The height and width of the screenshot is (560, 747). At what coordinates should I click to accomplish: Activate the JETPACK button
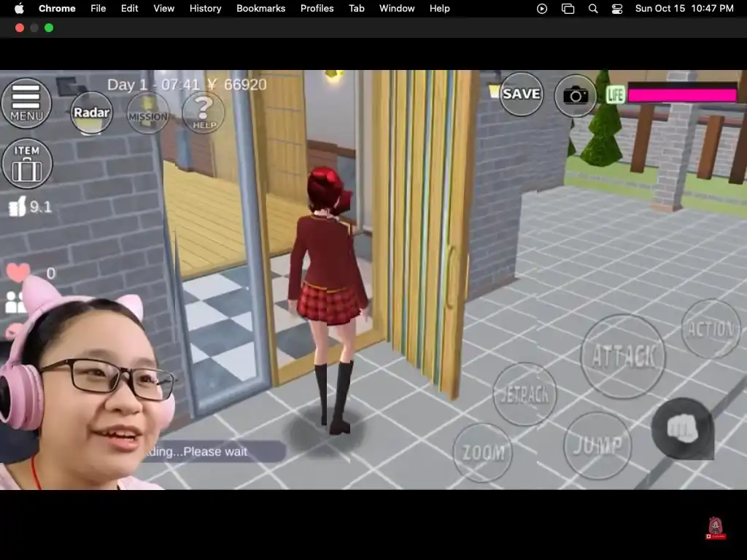click(525, 394)
